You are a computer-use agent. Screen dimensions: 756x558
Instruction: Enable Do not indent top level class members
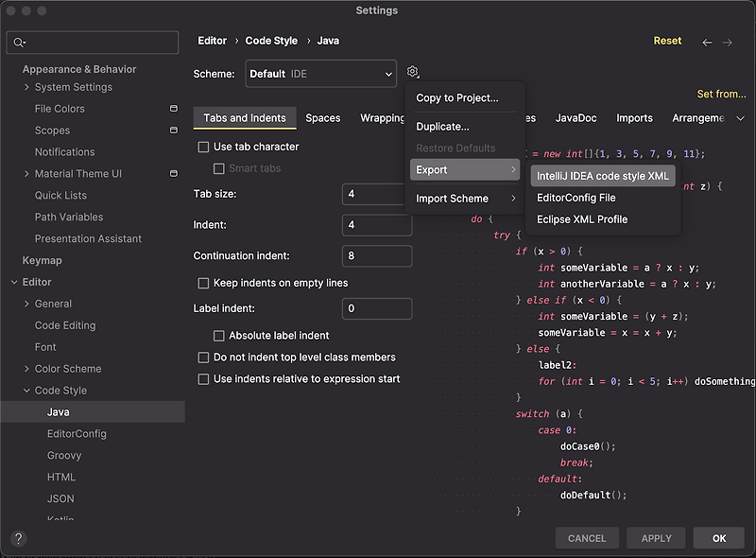pyautogui.click(x=203, y=357)
